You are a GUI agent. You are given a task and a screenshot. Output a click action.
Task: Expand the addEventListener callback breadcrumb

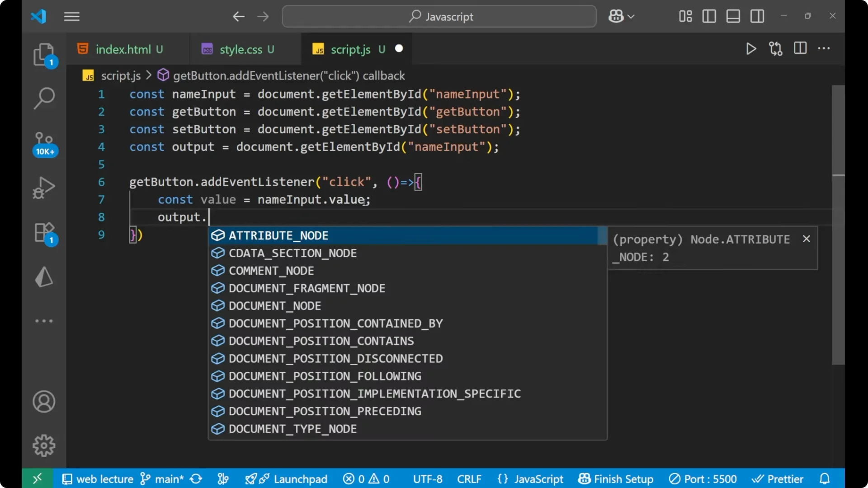click(289, 75)
